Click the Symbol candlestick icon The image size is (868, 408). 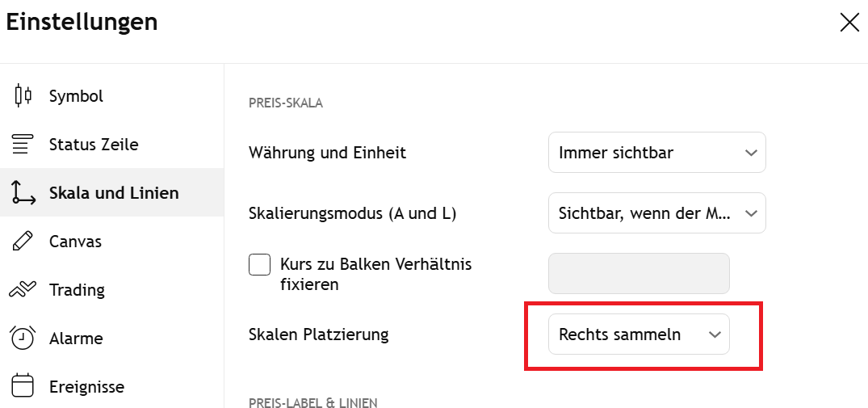(23, 96)
